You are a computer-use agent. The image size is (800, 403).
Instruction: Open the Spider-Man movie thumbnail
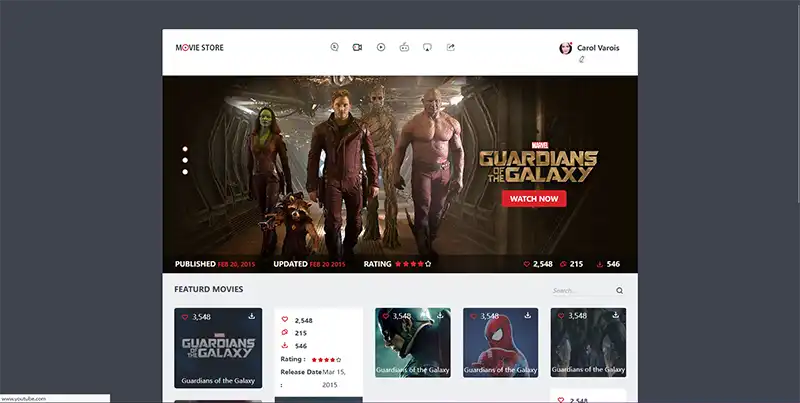[501, 342]
